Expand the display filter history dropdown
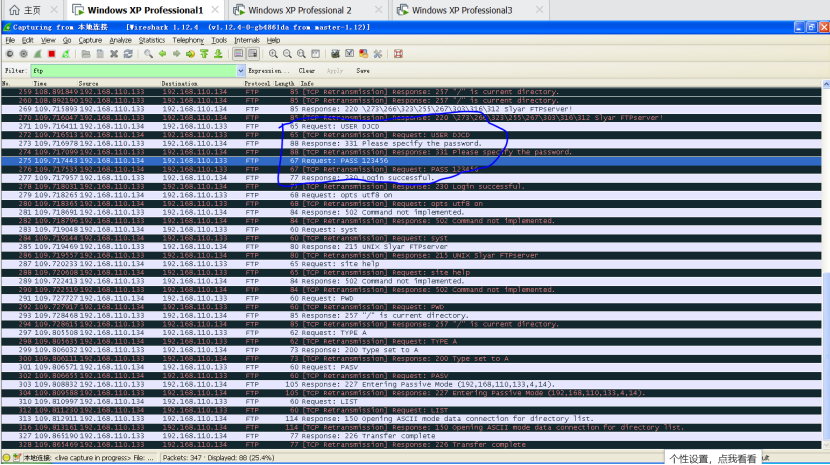This screenshot has height=465, width=830. (241, 70)
